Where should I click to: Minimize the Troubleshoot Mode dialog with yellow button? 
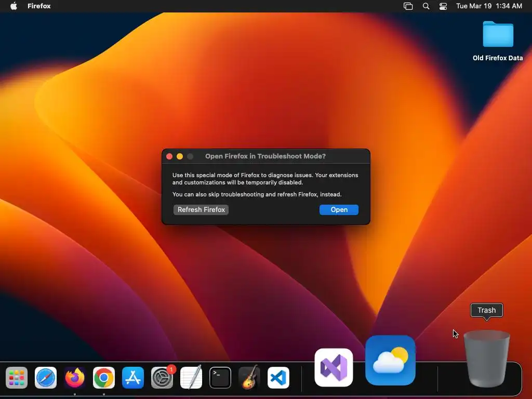click(180, 156)
